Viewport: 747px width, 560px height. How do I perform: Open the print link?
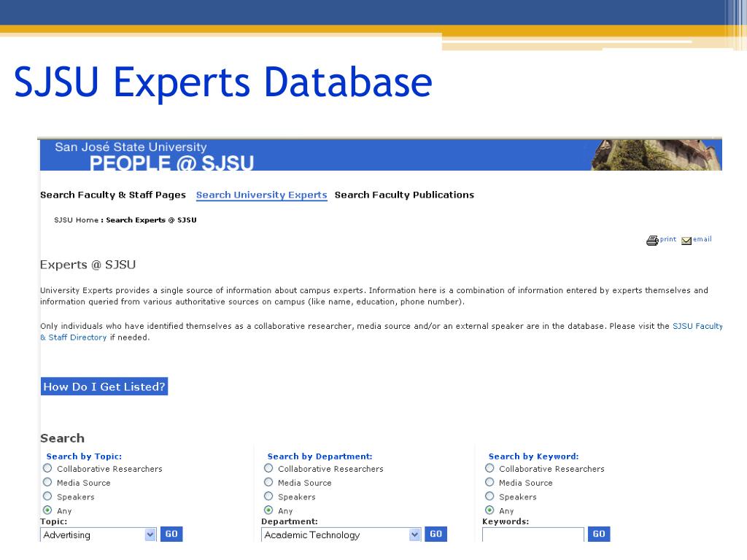pyautogui.click(x=668, y=239)
